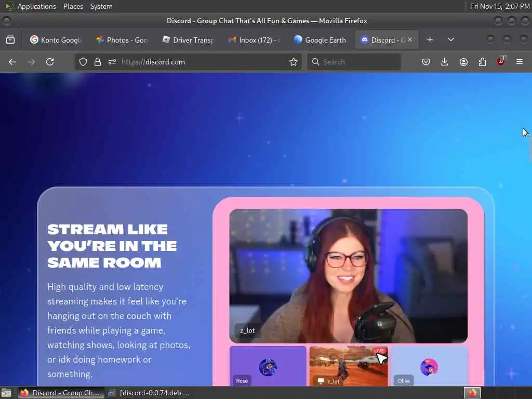
Task: Close the Discord tab
Action: tap(410, 39)
